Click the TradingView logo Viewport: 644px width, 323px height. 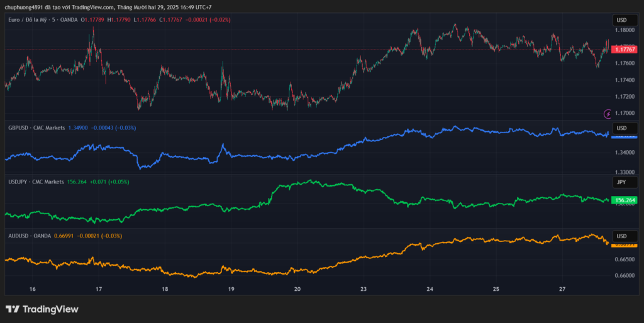click(x=42, y=309)
